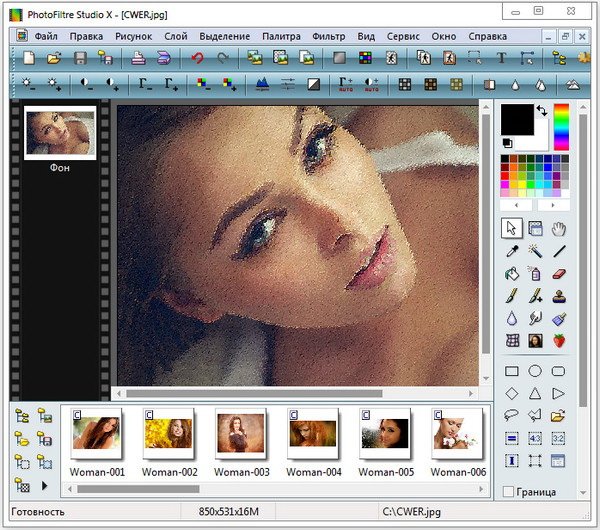Select the Lasso selection shape
This screenshot has width=600, height=530.
512,415
